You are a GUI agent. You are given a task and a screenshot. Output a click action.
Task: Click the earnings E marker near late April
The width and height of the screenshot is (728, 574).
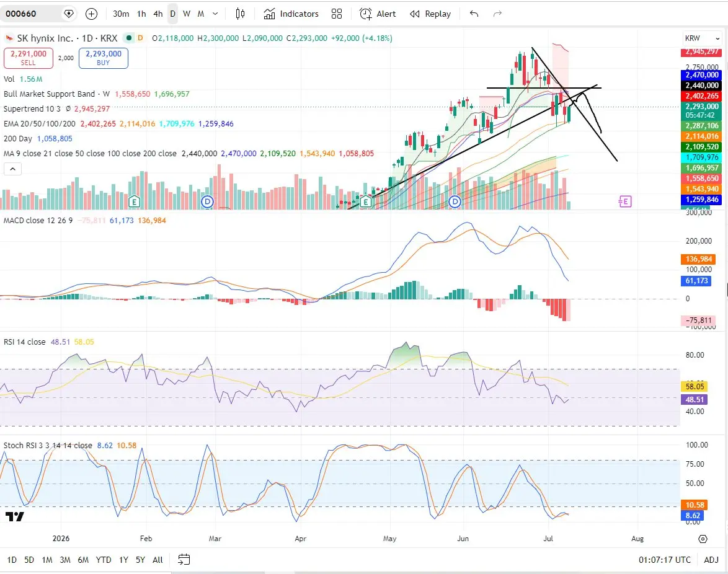point(366,201)
